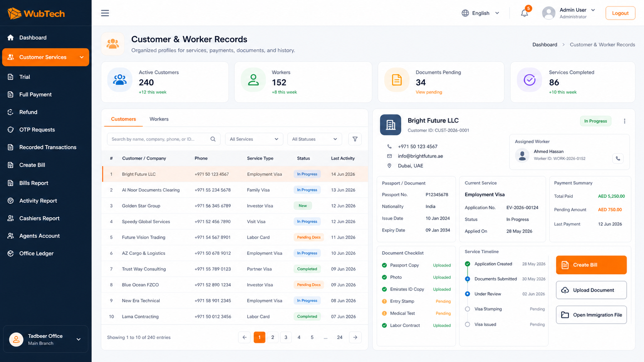Open notifications bell icon
Image resolution: width=644 pixels, height=362 pixels.
[524, 13]
